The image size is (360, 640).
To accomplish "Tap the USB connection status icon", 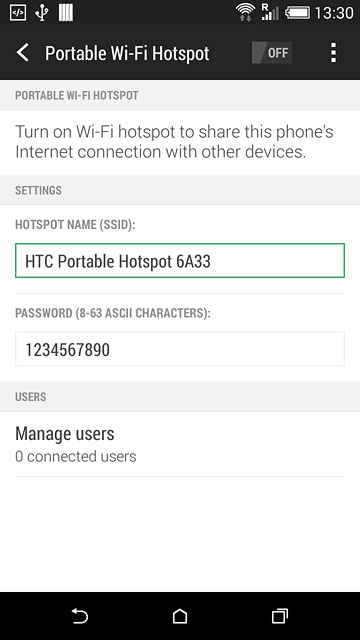I will [42, 13].
